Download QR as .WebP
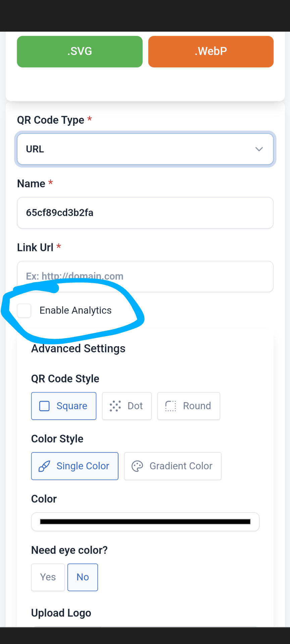 [211, 52]
